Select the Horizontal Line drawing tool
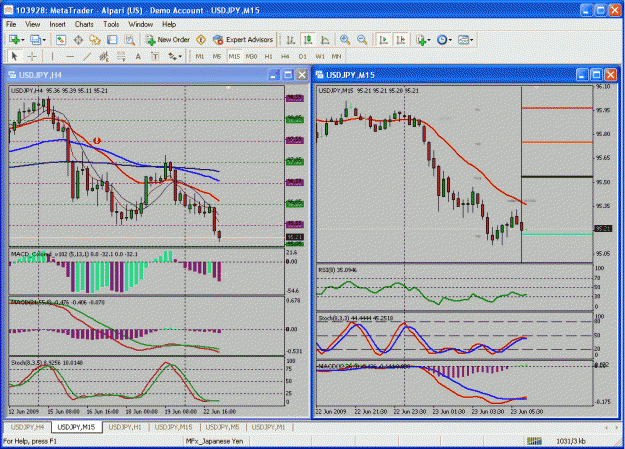 (x=69, y=56)
